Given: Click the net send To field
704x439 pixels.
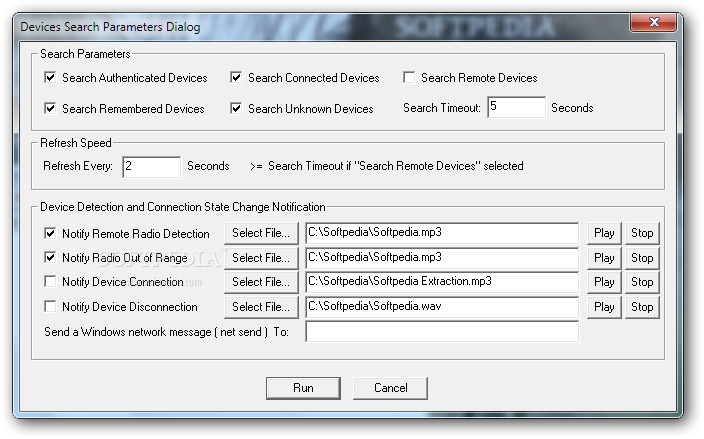Looking at the screenshot, I should pyautogui.click(x=442, y=332).
